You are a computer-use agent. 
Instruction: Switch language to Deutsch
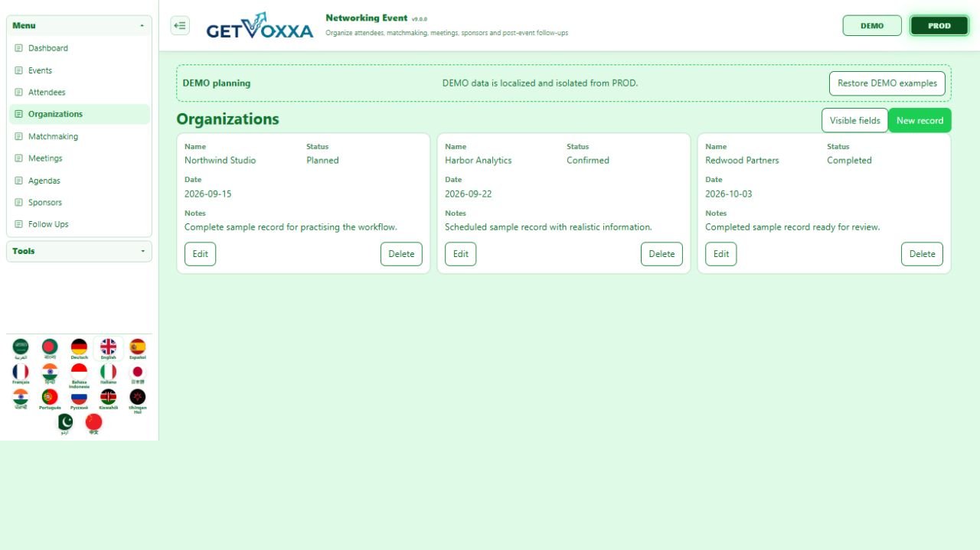point(79,349)
